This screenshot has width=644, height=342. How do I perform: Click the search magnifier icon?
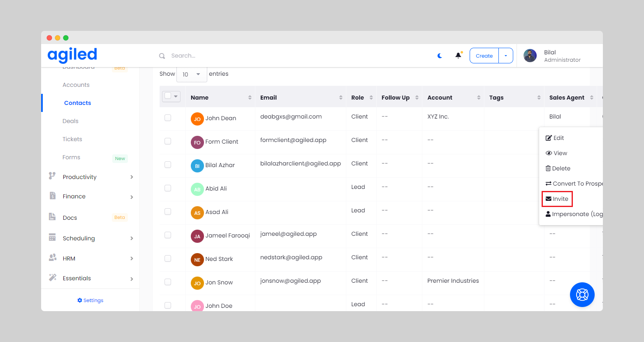pyautogui.click(x=162, y=56)
